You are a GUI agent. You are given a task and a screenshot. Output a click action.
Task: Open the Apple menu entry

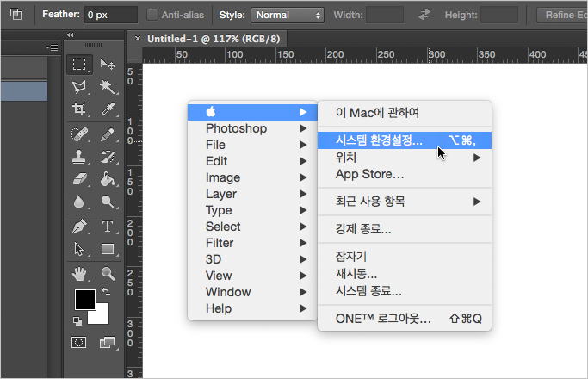pos(252,112)
